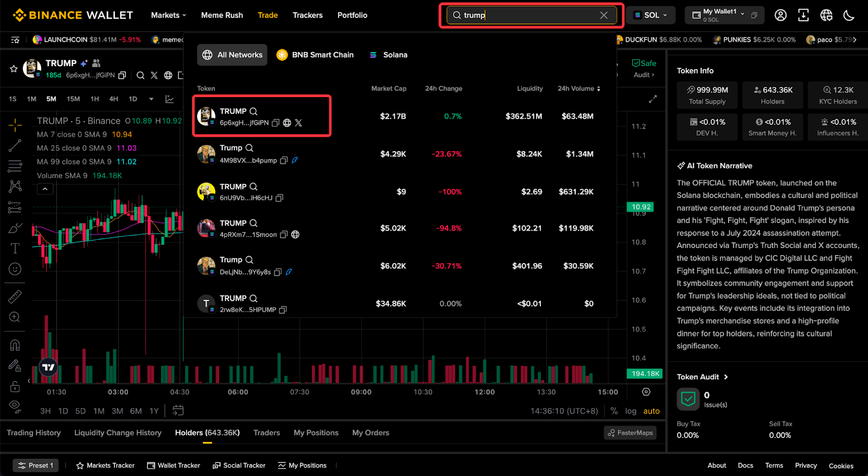
Task: Collapse the indicator legend arrow
Action: coord(45,189)
